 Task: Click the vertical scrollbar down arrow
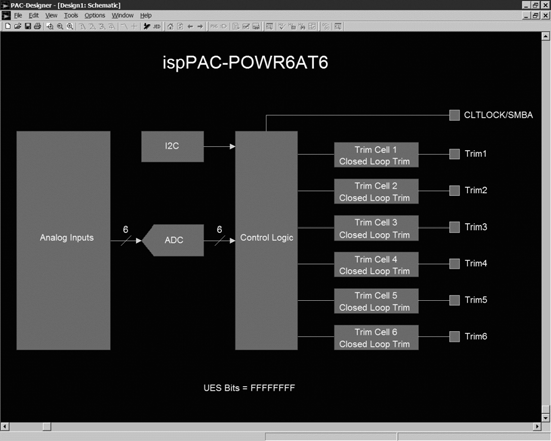coord(545,418)
